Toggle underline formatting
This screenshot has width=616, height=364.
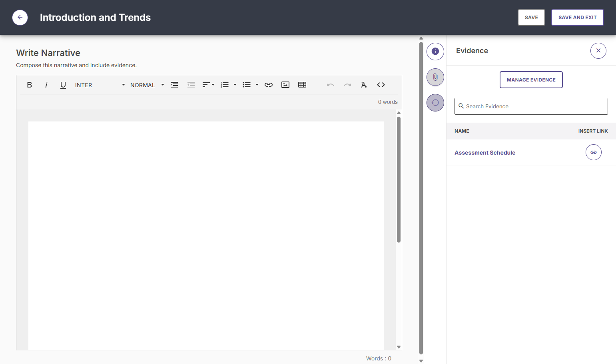(63, 85)
